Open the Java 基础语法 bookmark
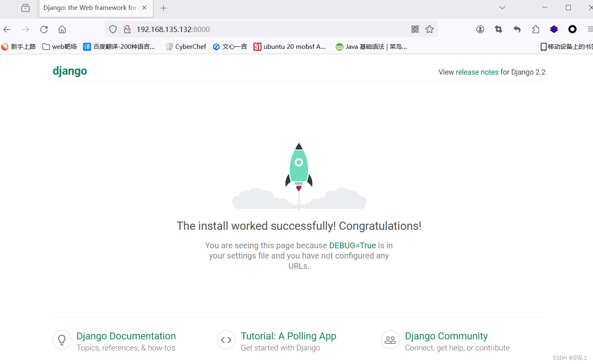The width and height of the screenshot is (593, 364). (x=371, y=47)
